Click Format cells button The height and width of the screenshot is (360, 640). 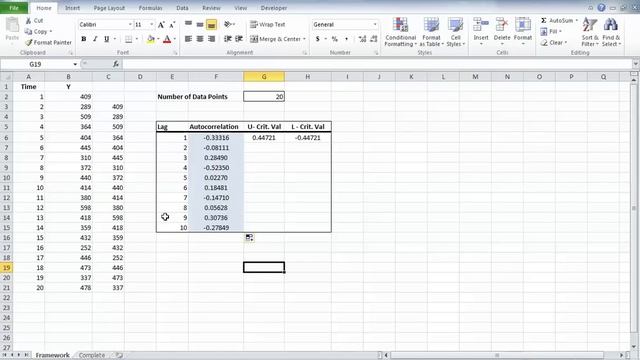click(522, 32)
